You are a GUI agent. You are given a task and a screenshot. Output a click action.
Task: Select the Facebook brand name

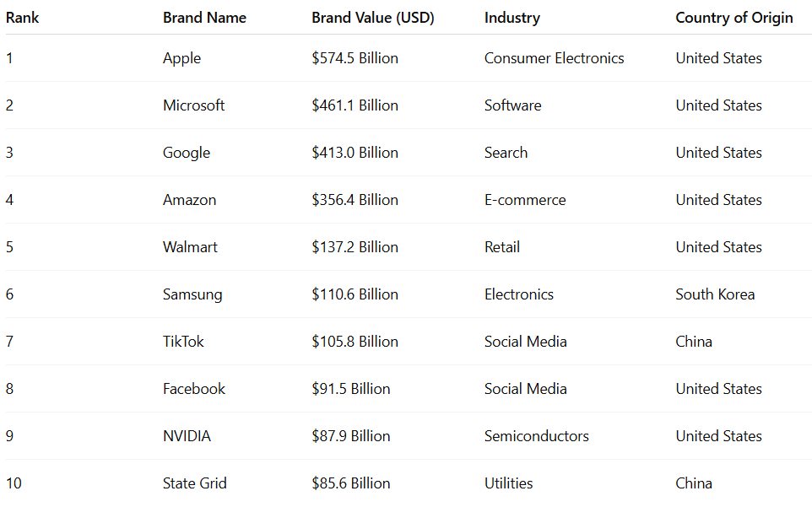pos(194,389)
